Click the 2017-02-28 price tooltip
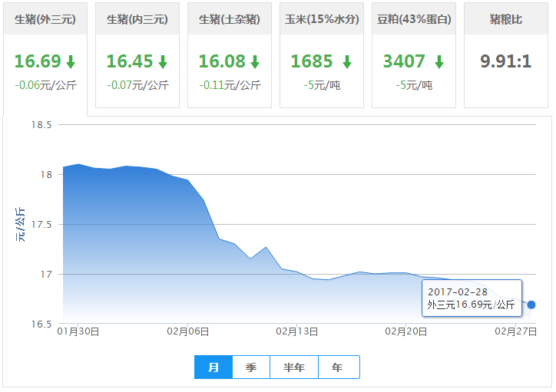Image resolution: width=556 pixels, height=392 pixels. pyautogui.click(x=472, y=298)
